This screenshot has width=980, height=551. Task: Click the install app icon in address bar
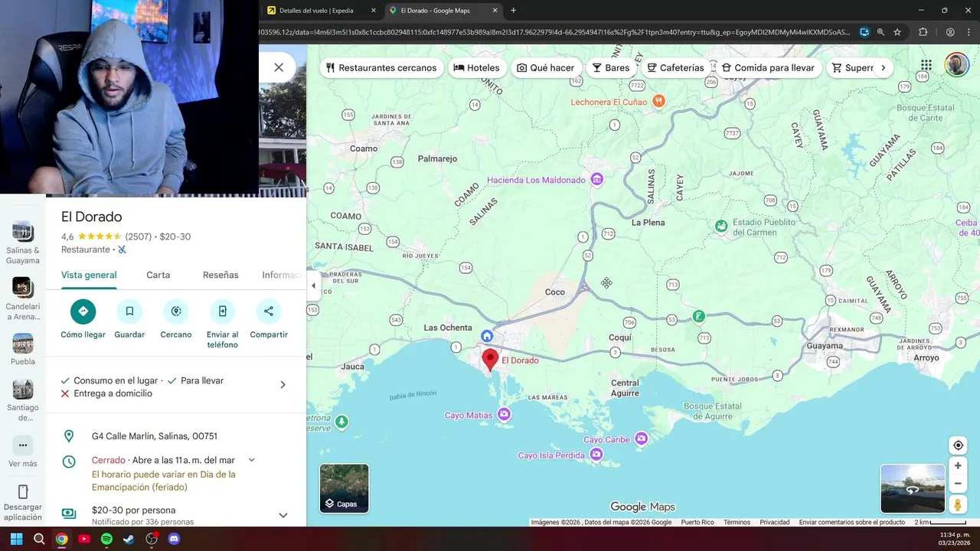pyautogui.click(x=864, y=32)
